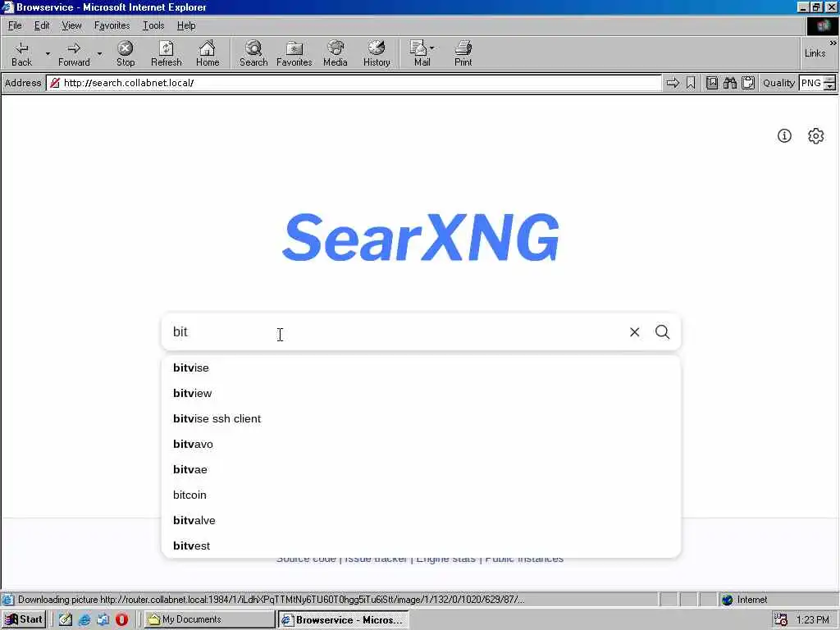Image resolution: width=840 pixels, height=630 pixels.
Task: Open the History pane from toolbar
Action: point(377,53)
